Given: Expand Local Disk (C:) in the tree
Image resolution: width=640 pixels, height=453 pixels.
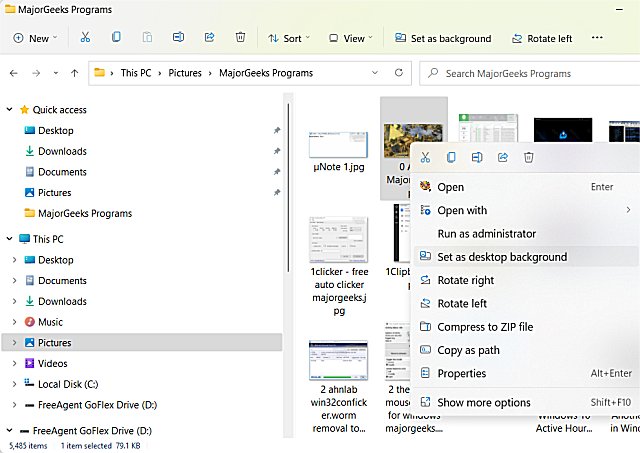Looking at the screenshot, I should tap(13, 384).
